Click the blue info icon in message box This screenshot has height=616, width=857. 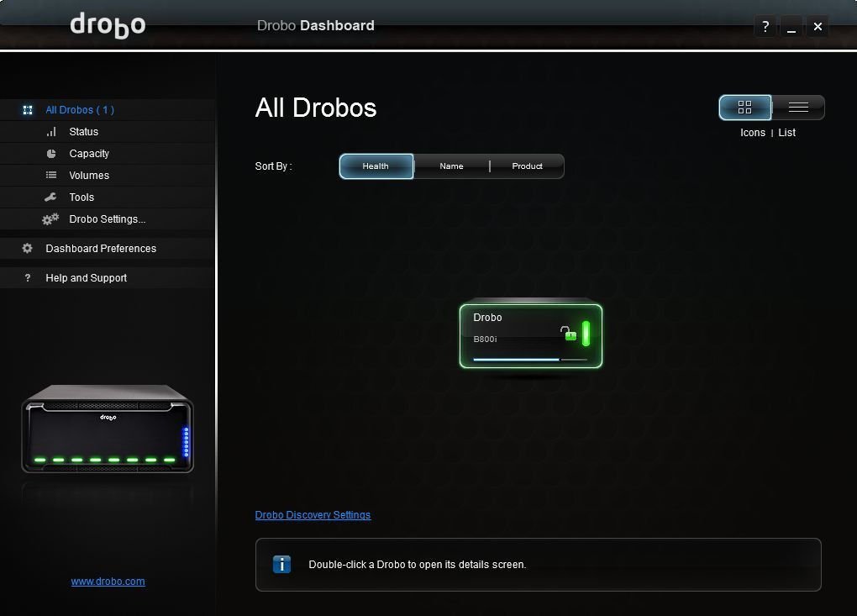coord(282,564)
